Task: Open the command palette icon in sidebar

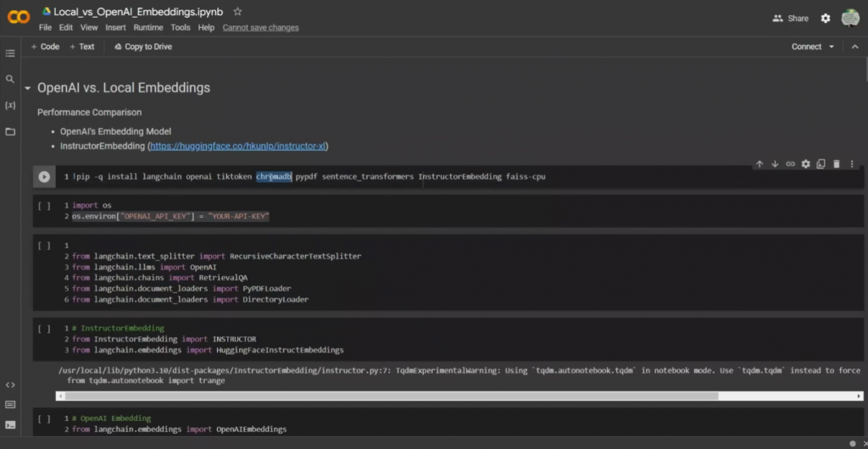Action: [x=10, y=405]
